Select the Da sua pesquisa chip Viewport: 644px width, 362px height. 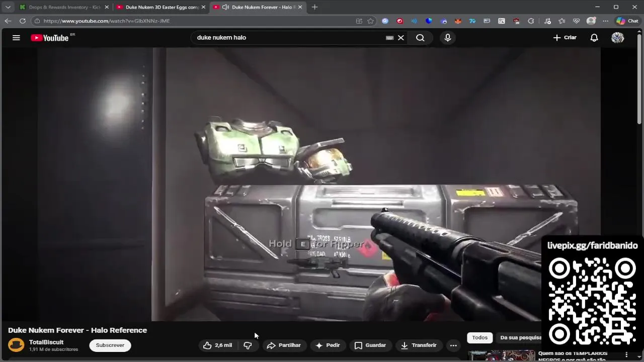click(520, 338)
